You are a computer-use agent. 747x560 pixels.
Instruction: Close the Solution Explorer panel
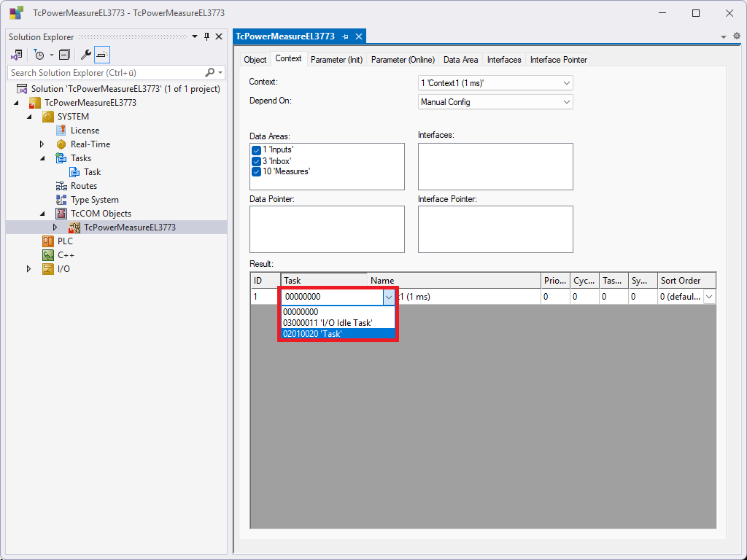[219, 36]
